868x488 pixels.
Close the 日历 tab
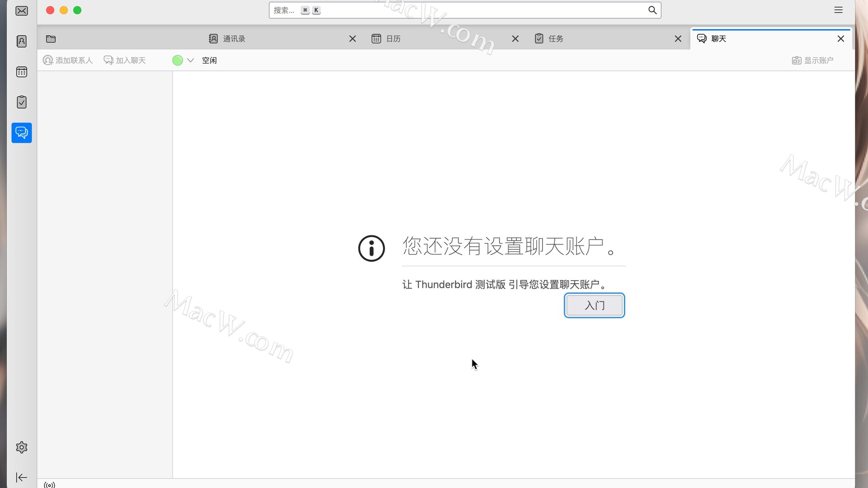[515, 39]
